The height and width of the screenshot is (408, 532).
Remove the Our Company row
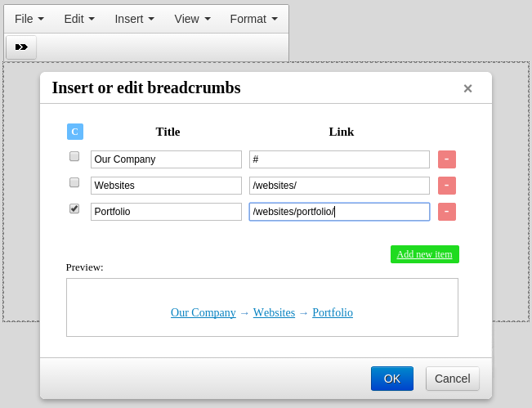coord(446,159)
